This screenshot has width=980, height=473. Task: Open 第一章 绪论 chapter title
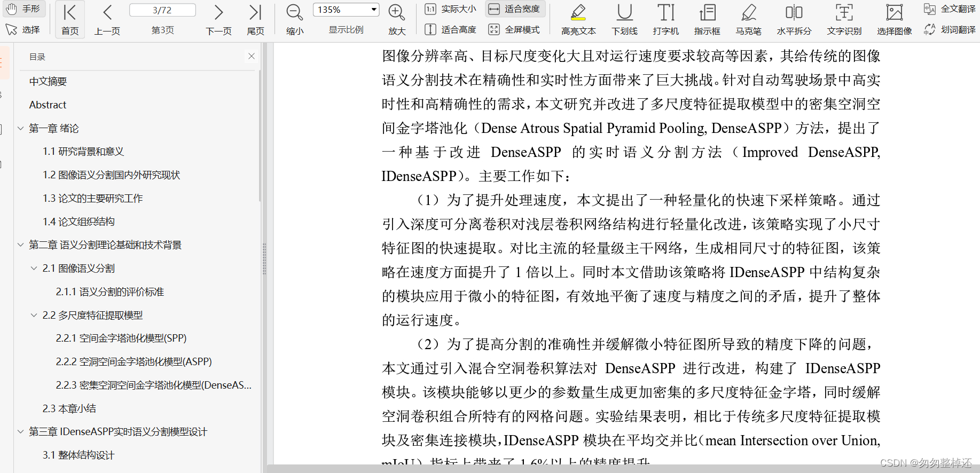[53, 128]
